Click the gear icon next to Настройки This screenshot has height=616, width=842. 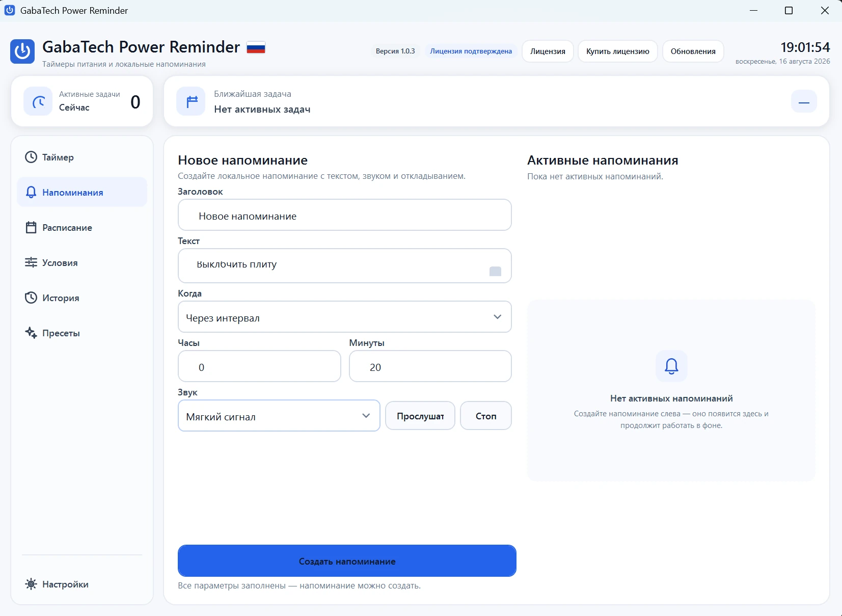coord(31,584)
